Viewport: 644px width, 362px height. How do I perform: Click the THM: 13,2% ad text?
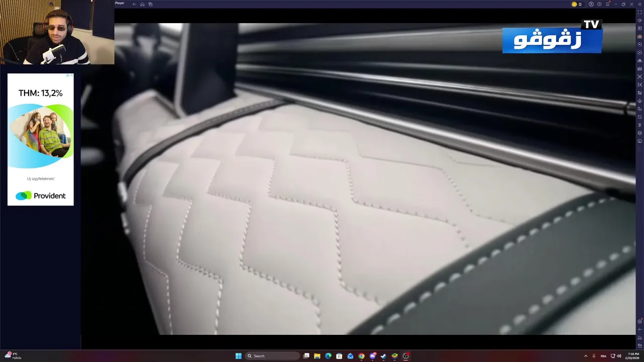(40, 93)
